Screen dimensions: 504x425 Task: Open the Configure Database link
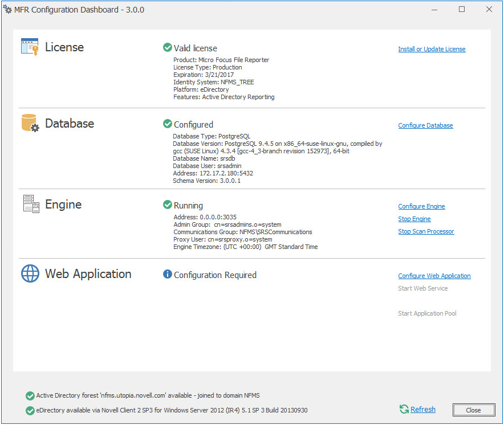click(x=425, y=125)
